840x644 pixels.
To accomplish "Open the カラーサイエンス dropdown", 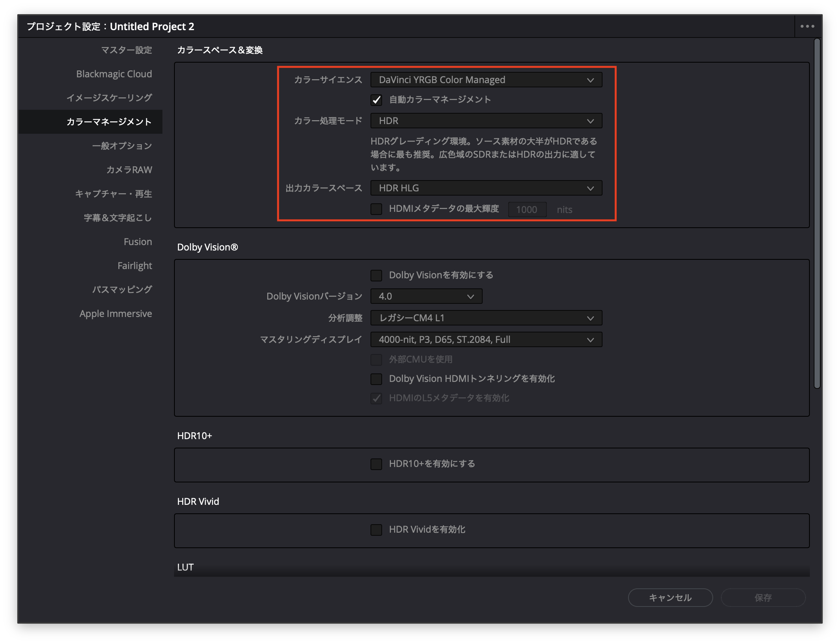I will (486, 80).
